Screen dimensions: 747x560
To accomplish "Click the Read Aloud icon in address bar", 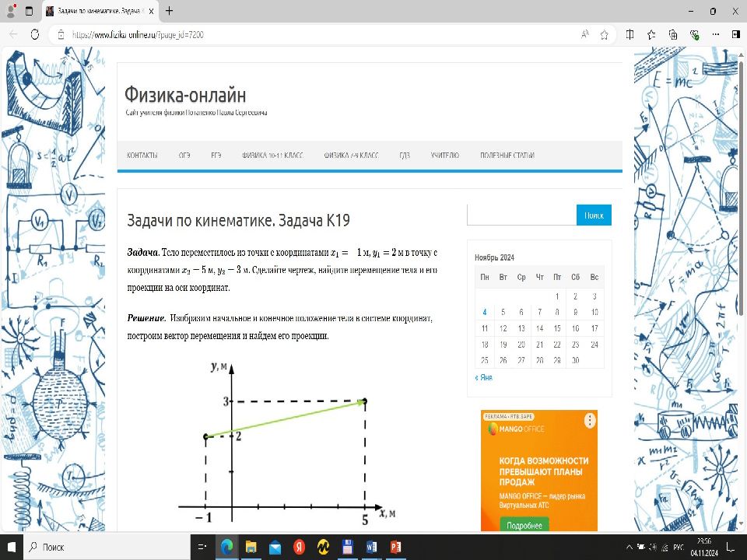I will (584, 34).
